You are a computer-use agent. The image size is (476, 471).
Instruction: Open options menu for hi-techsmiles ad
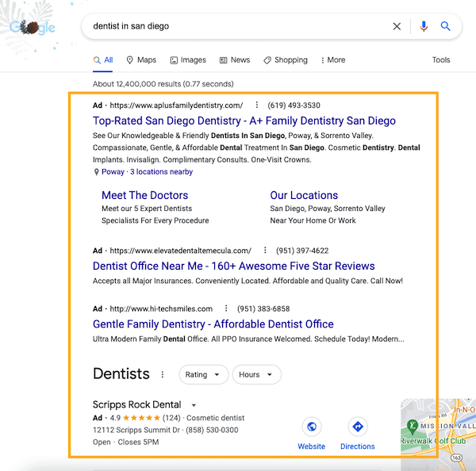pyautogui.click(x=226, y=308)
